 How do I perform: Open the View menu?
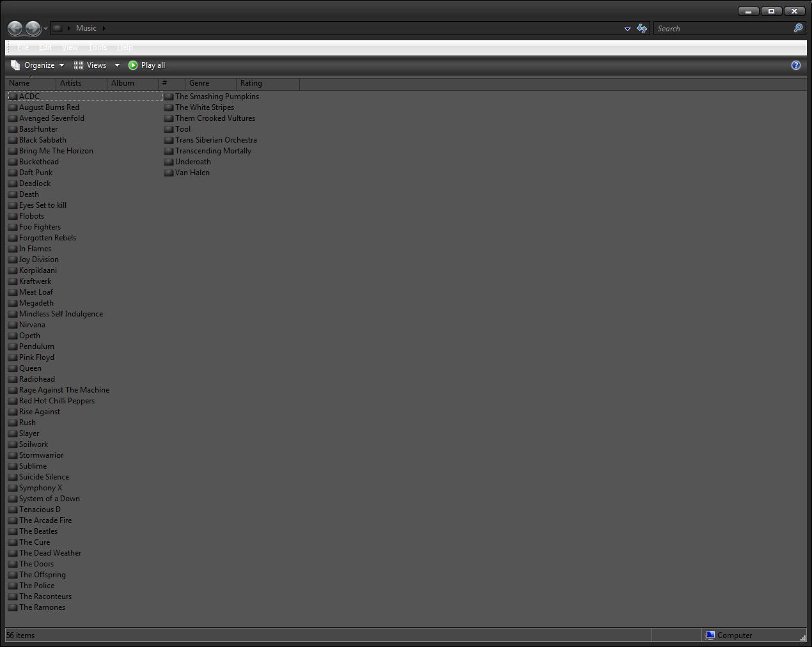tap(69, 47)
